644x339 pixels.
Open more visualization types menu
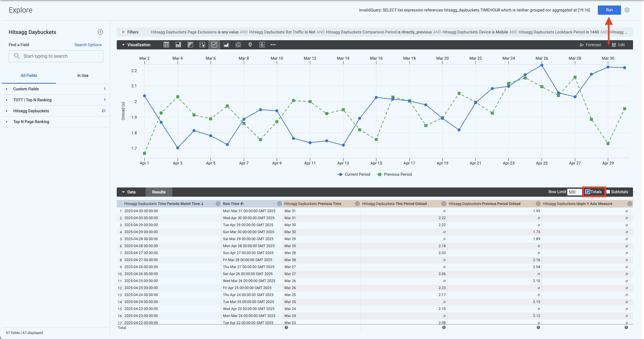pyautogui.click(x=273, y=45)
